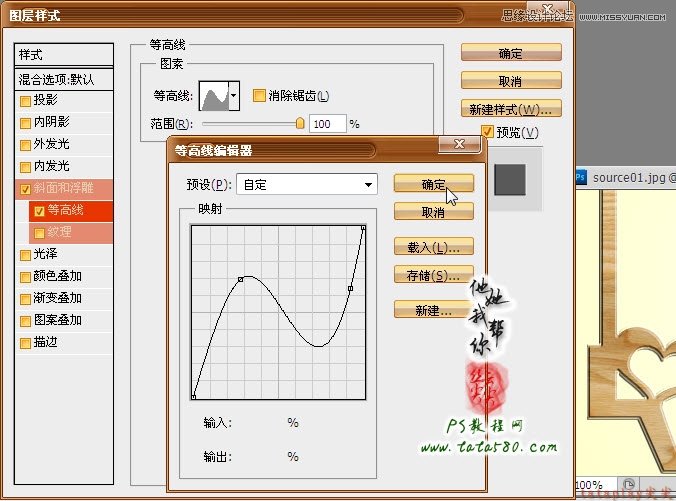Enable the 内阴影 inner shadow checkbox
The height and width of the screenshot is (501, 676).
pyautogui.click(x=25, y=123)
